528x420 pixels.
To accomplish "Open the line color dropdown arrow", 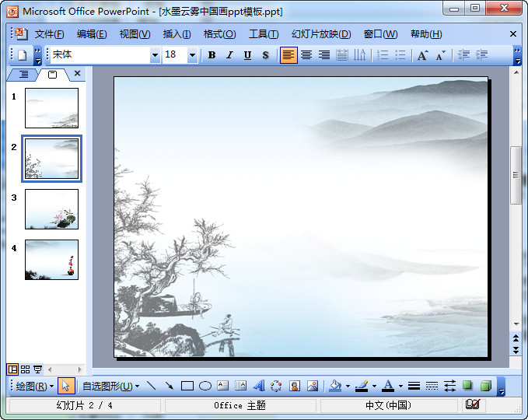I will [x=374, y=386].
